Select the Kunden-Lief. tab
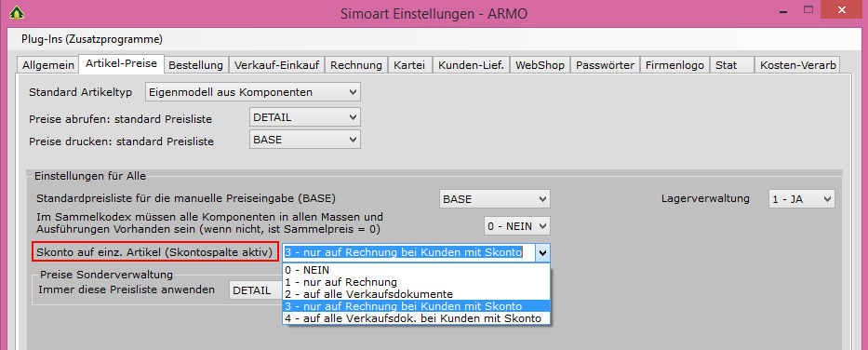This screenshot has height=350, width=868. click(471, 65)
